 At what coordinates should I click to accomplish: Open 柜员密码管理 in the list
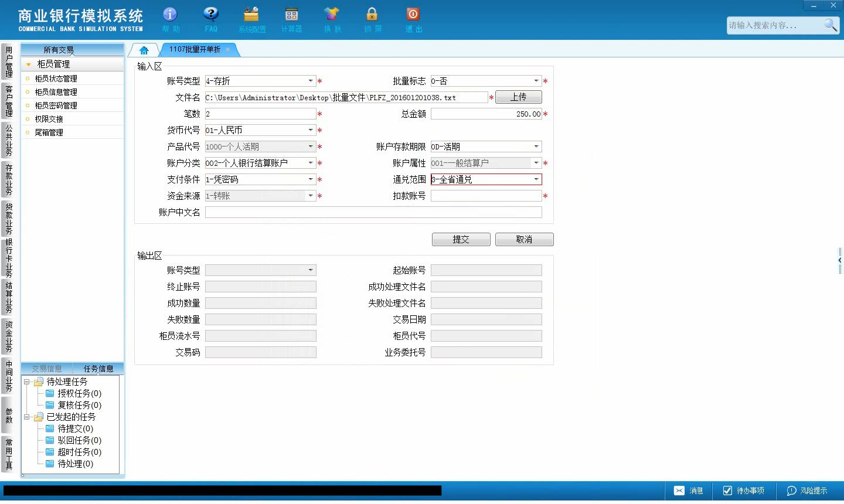point(56,105)
